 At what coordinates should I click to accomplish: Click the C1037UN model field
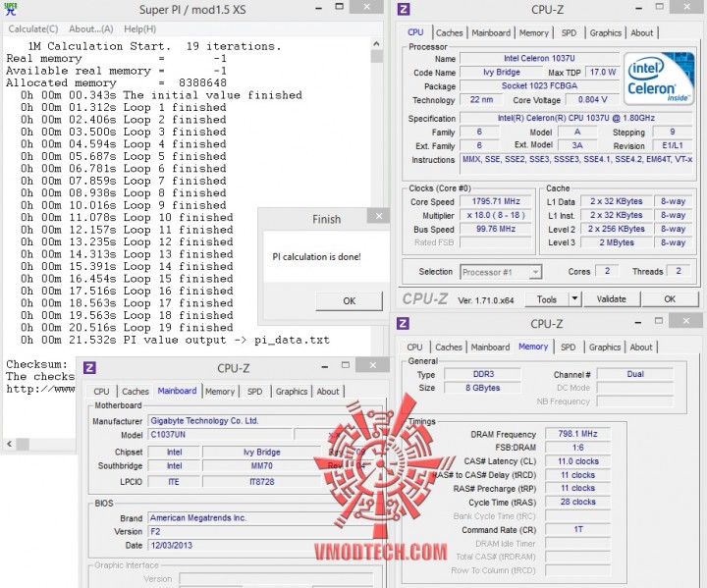(x=220, y=434)
